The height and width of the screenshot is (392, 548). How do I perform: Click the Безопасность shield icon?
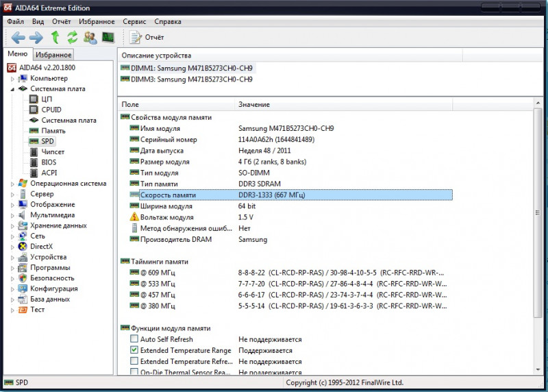click(x=23, y=278)
